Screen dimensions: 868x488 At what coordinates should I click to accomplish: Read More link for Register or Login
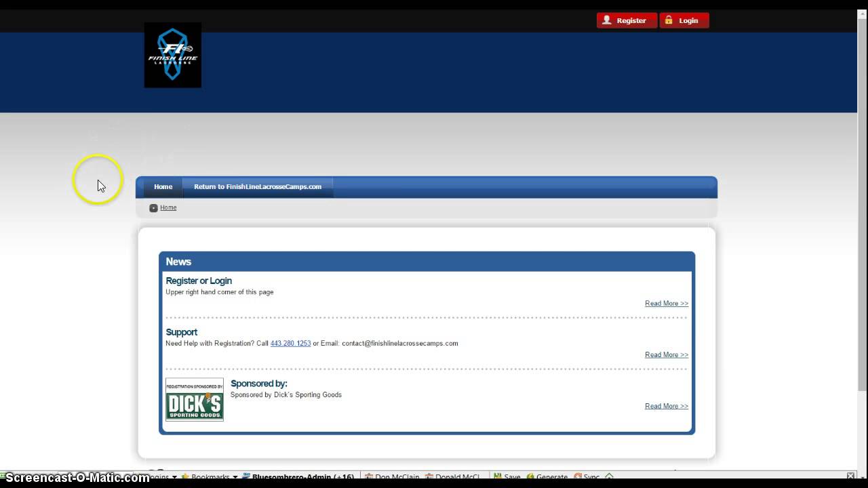(x=667, y=304)
